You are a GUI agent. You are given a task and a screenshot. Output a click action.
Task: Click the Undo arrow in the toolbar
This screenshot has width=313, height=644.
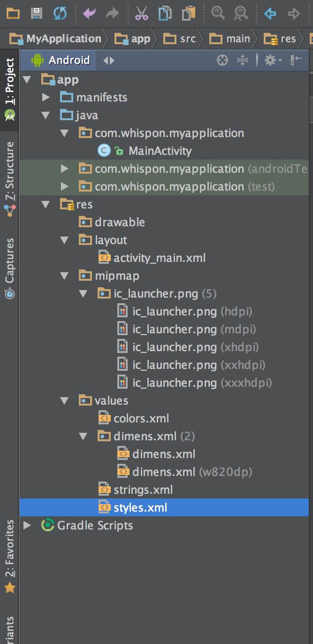tap(89, 13)
